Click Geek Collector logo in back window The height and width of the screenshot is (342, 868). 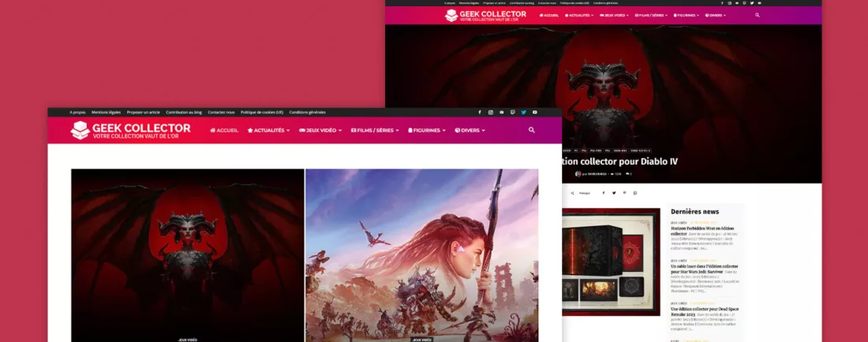[x=485, y=15]
